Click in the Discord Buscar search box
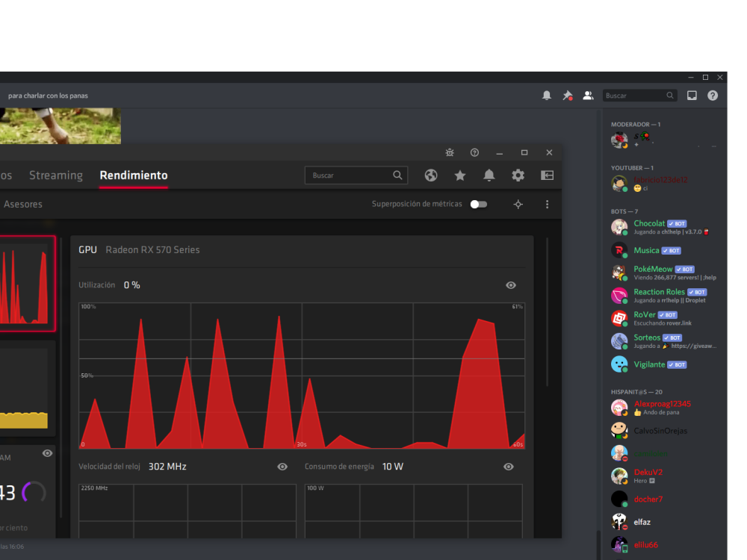The image size is (747, 560). point(639,96)
